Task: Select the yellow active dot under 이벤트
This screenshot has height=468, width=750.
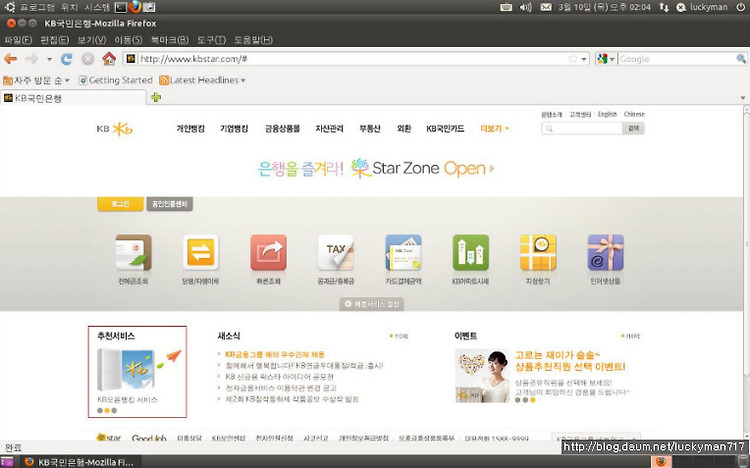Action: click(532, 400)
